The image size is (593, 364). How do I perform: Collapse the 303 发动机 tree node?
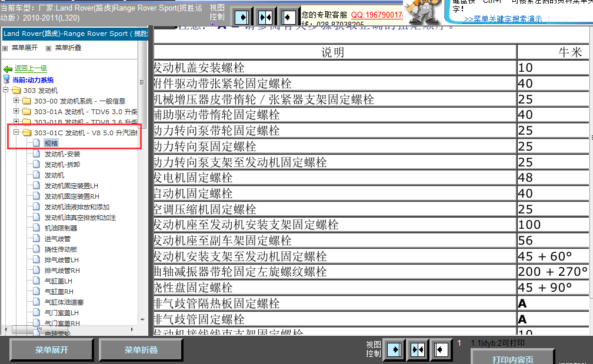(x=6, y=90)
